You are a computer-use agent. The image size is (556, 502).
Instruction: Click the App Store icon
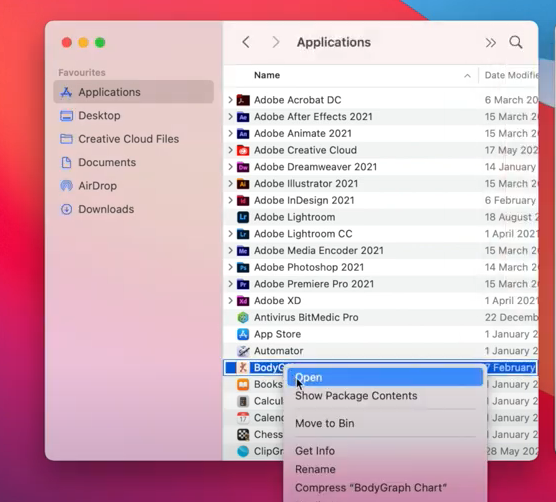coord(243,334)
